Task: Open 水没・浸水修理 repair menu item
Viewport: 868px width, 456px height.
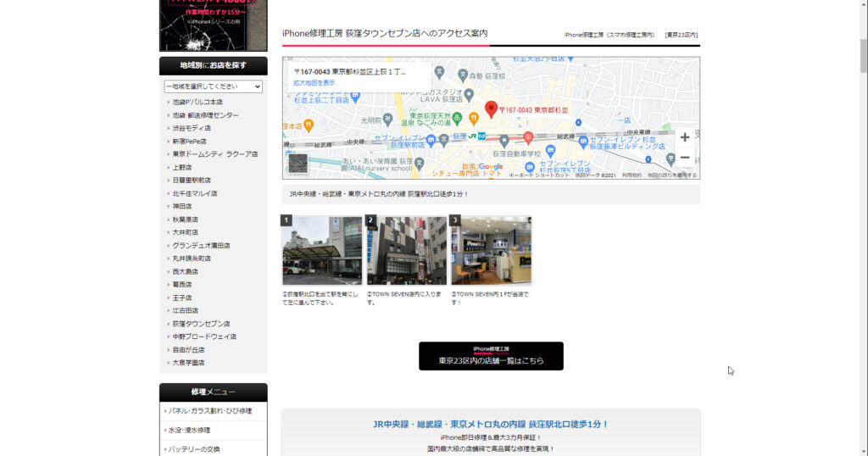Action: pyautogui.click(x=213, y=430)
